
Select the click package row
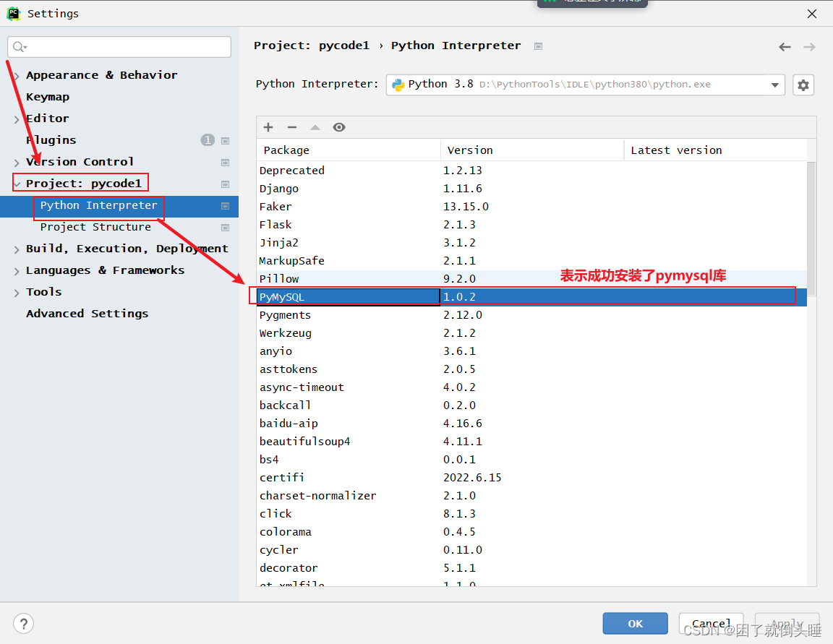click(531, 513)
